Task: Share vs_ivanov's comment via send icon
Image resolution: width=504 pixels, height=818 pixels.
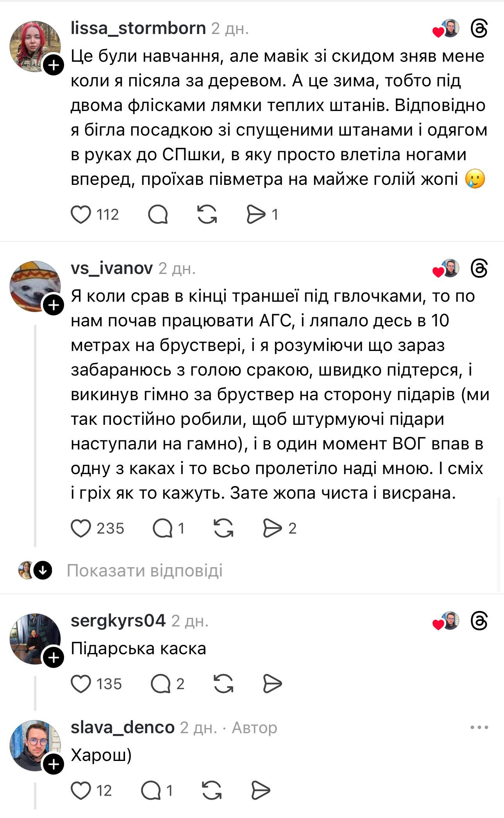Action: [x=272, y=528]
